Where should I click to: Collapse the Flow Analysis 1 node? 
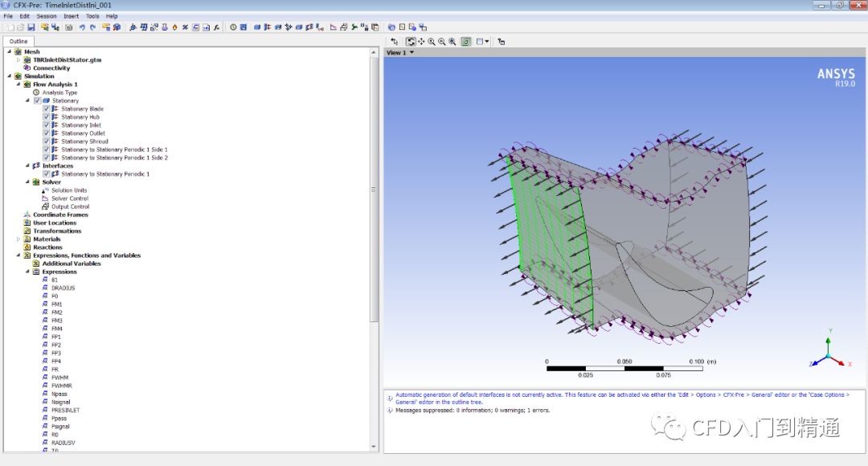tap(18, 84)
